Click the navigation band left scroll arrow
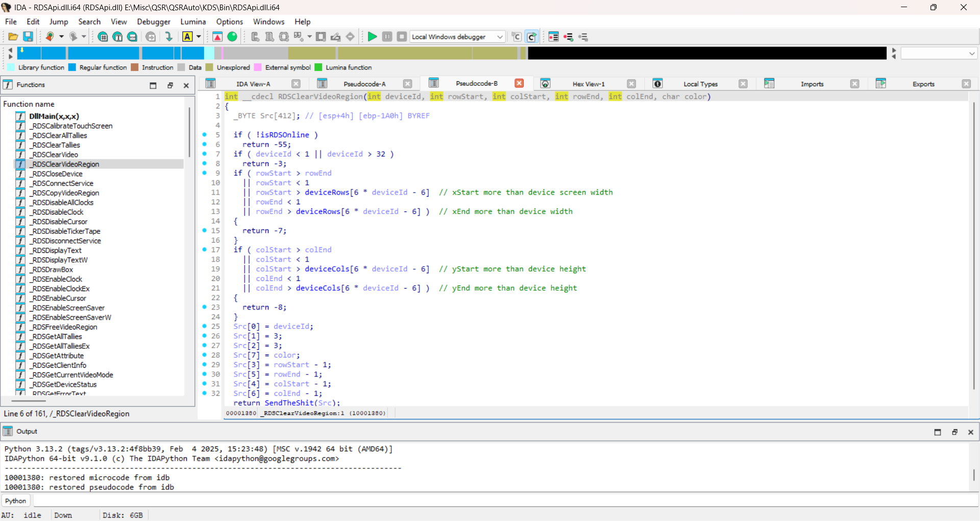This screenshot has height=521, width=980. [10, 50]
